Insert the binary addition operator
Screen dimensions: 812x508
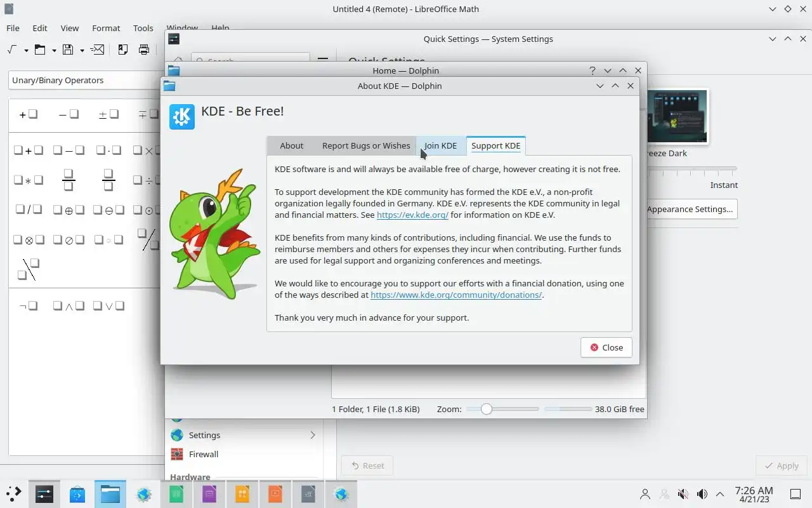[29, 150]
